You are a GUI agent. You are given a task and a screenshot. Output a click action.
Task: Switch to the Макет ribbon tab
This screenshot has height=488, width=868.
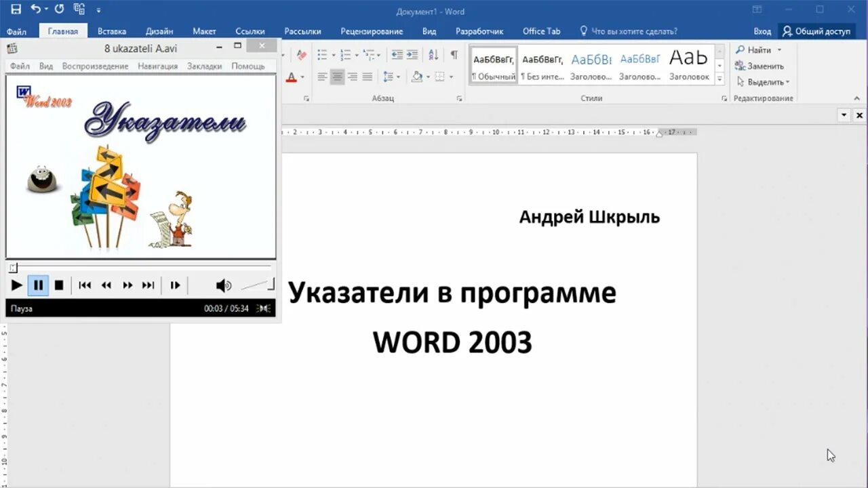[x=204, y=31]
